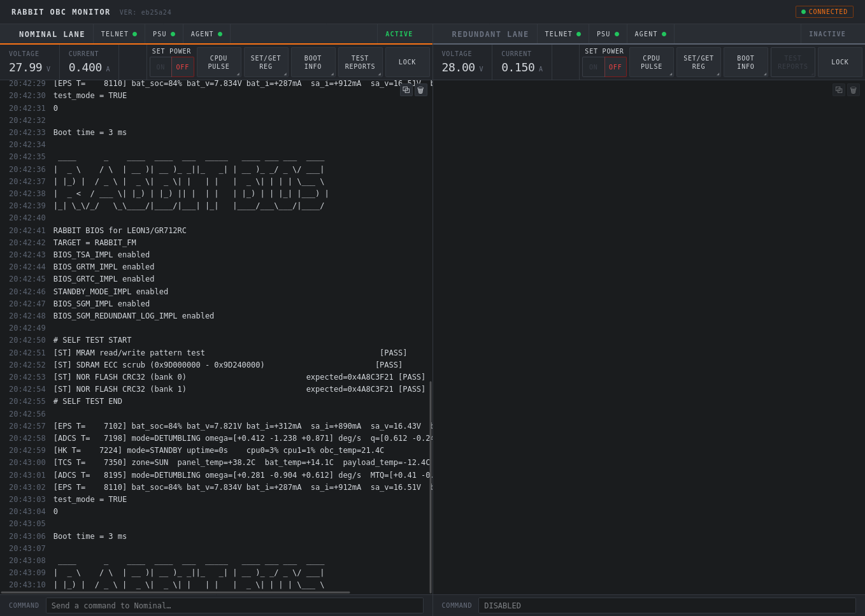
Task: Click Nominal lane Agent status indicator
Action: 207,34
